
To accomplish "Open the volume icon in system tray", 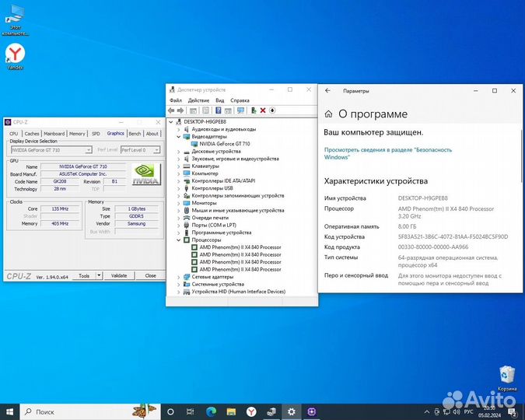I will click(457, 411).
